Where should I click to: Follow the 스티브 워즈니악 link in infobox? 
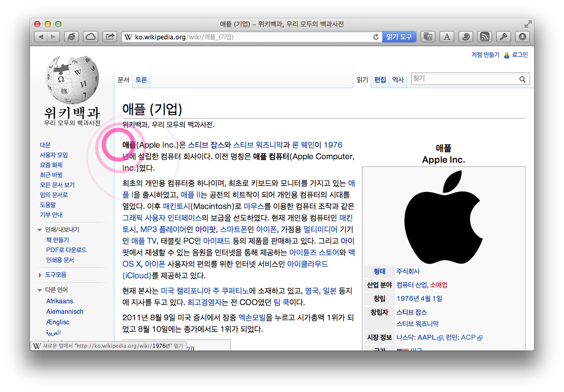(417, 324)
